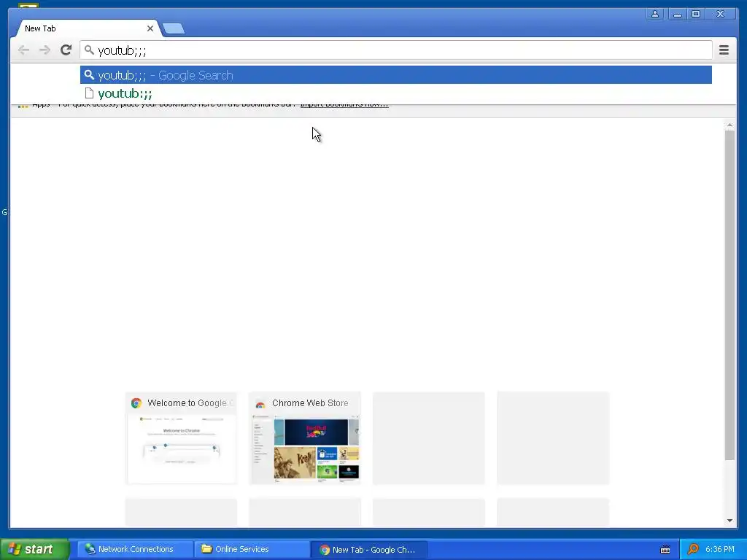The width and height of the screenshot is (747, 560).
Task: Restore down the Chrome window
Action: [x=695, y=15]
